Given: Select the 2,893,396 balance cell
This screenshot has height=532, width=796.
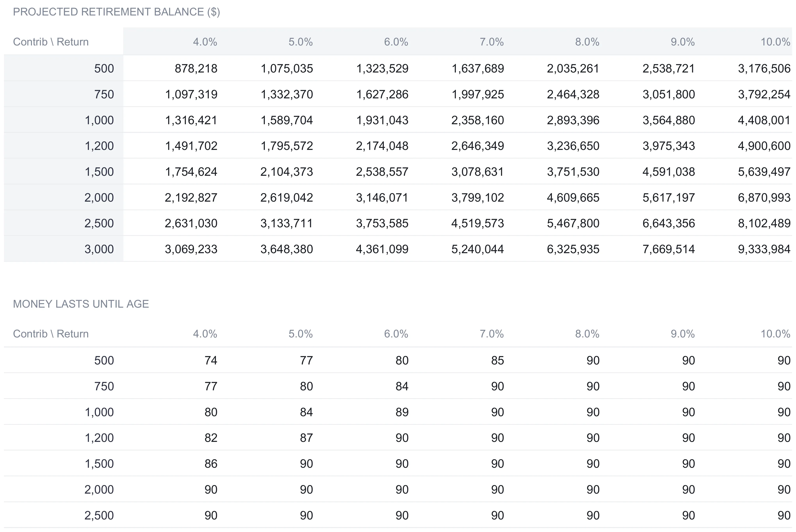Looking at the screenshot, I should click(573, 120).
